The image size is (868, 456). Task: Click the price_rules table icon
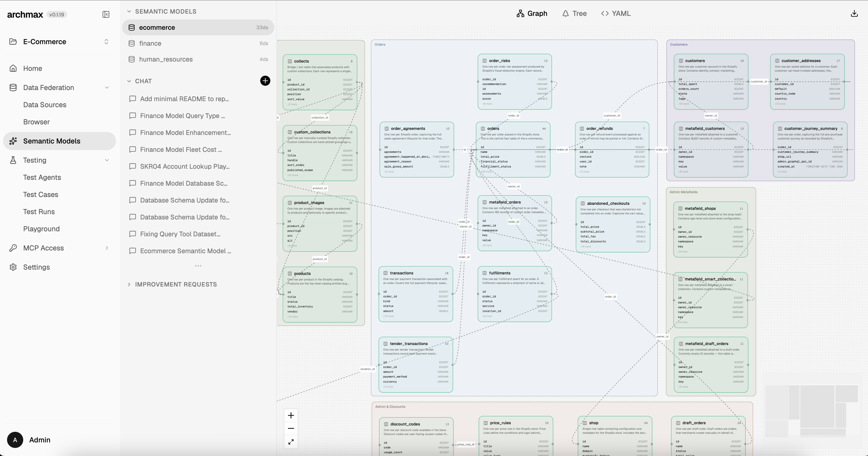[485, 423]
